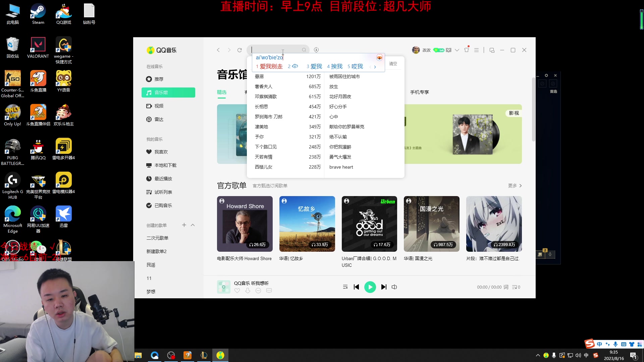Open QQ音乐 icon in Windows taskbar
This screenshot has width=644, height=362.
point(220,355)
